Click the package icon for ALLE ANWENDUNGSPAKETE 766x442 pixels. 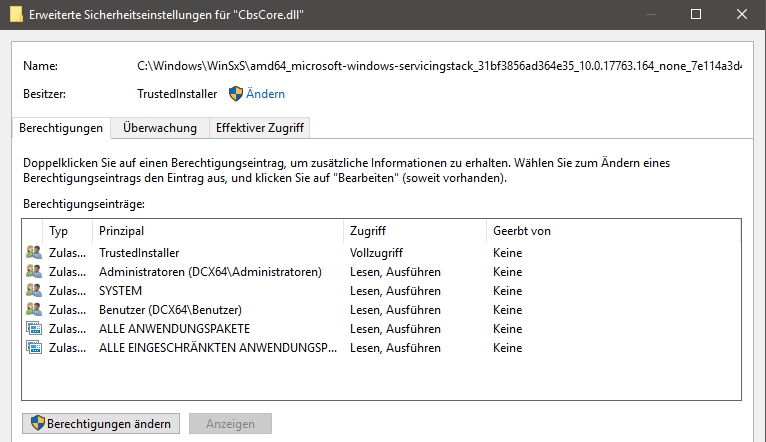34,329
